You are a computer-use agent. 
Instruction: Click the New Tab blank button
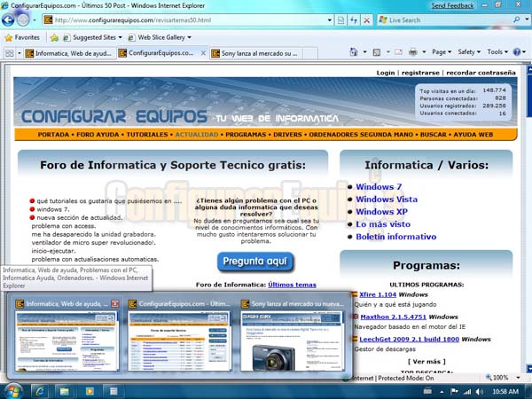coord(309,53)
